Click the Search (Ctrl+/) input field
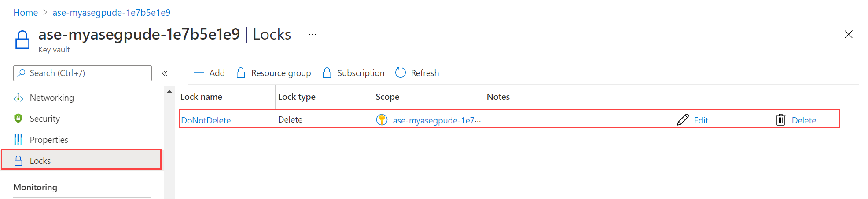Image resolution: width=868 pixels, height=199 pixels. tap(82, 73)
